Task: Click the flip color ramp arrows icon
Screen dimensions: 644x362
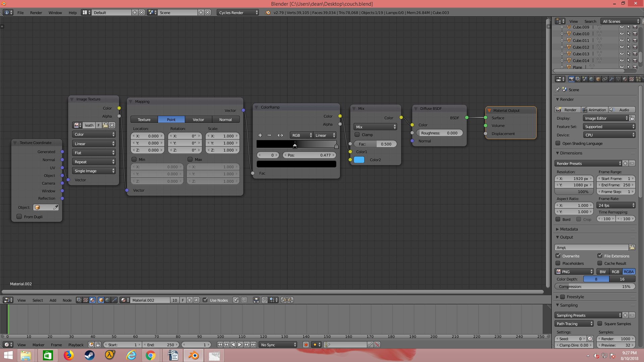Action: pyautogui.click(x=280, y=135)
